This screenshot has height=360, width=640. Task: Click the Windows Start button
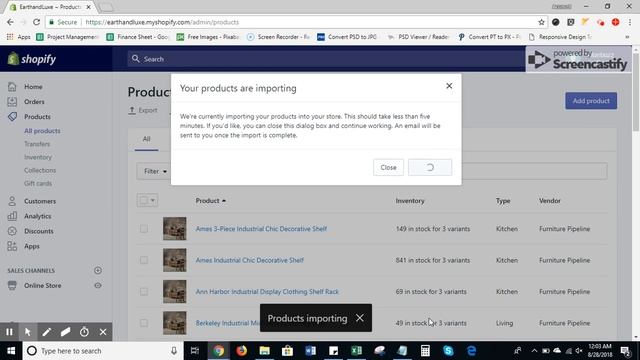(x=11, y=351)
